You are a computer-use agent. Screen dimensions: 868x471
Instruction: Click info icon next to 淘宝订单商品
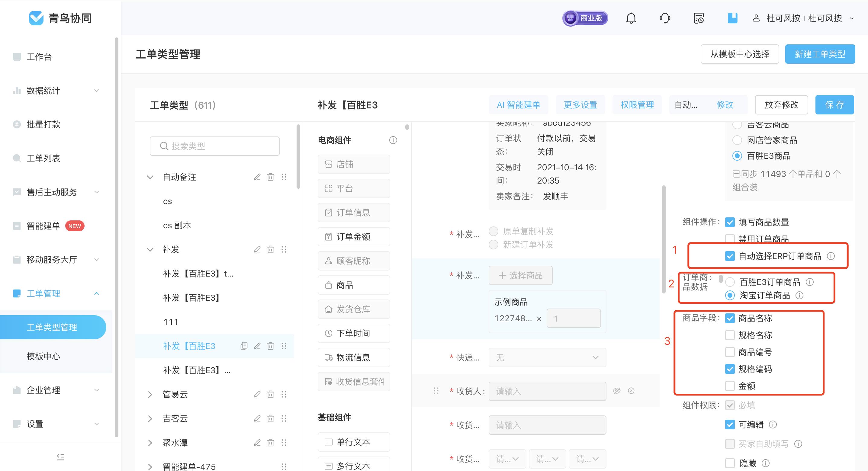799,296
